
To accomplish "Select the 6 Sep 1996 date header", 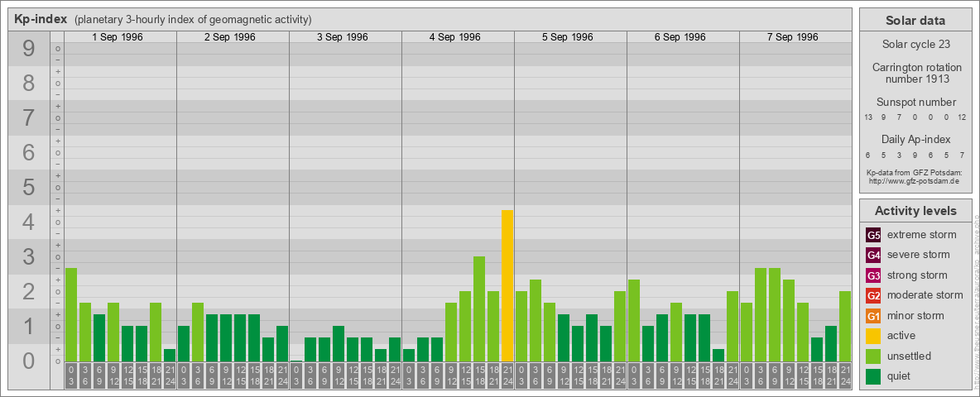I will pos(680,37).
